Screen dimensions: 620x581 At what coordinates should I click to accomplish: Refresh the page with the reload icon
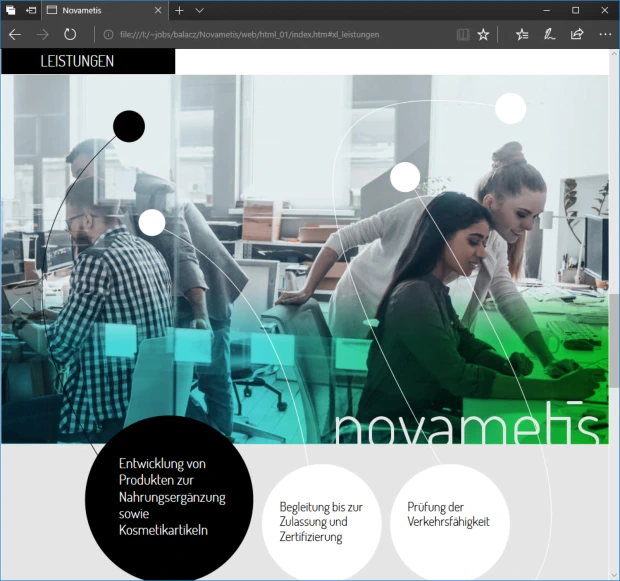tap(70, 34)
